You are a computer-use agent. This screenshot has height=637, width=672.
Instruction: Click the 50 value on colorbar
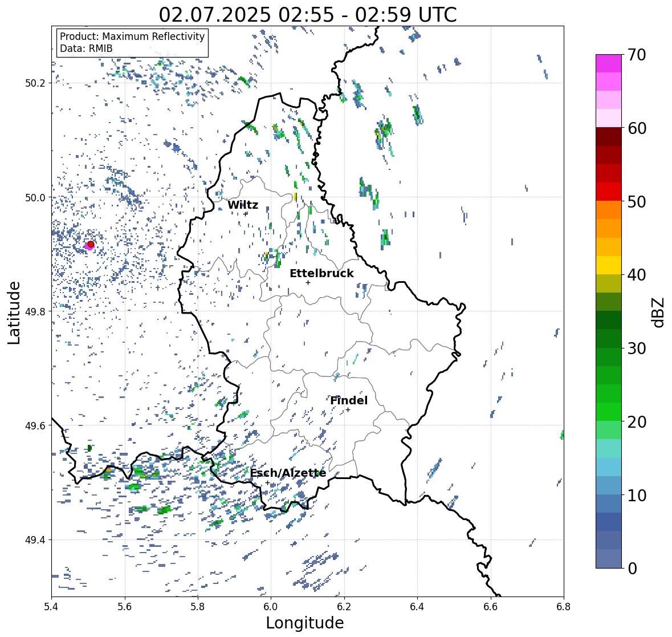[636, 201]
